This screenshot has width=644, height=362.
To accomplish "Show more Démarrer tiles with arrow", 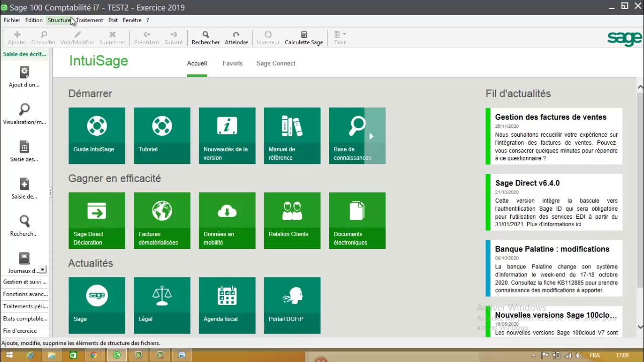I will (x=372, y=136).
